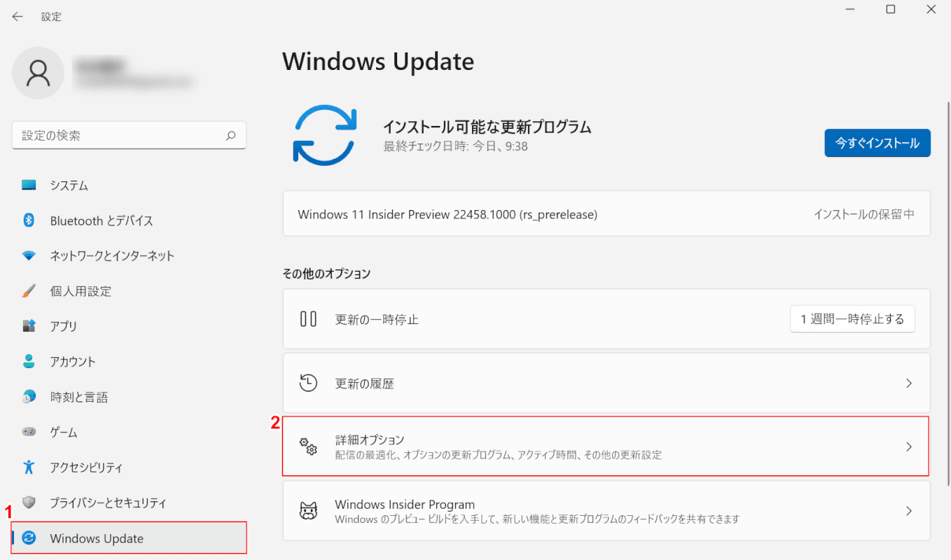The image size is (951, 560).
Task: Click the 時刻と言語 globe clock icon
Action: click(29, 397)
